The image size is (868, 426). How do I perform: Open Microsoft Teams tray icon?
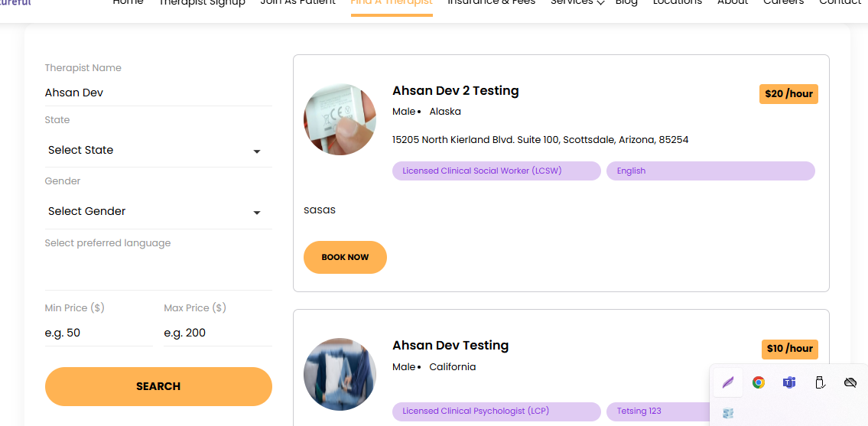788,382
